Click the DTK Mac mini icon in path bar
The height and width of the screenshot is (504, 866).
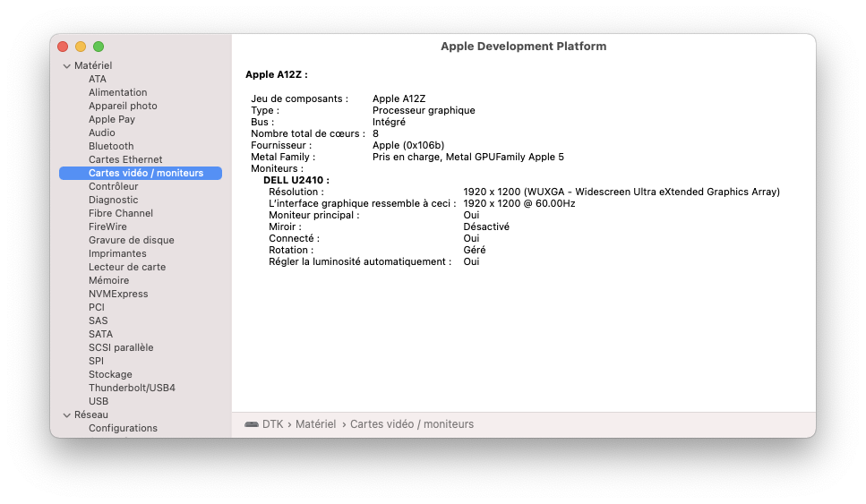(252, 424)
